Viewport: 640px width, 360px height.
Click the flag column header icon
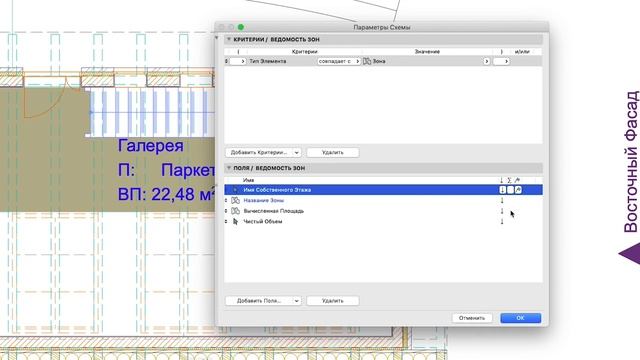517,180
